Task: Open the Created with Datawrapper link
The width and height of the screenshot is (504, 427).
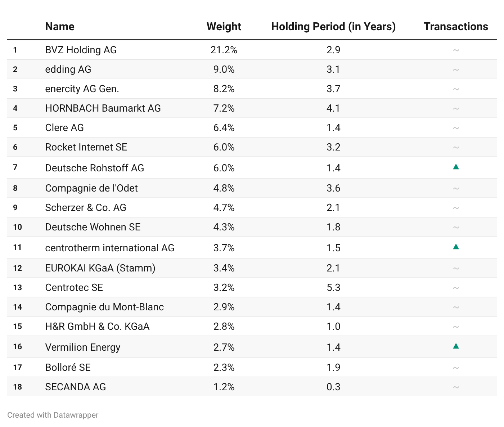Action: (53, 415)
